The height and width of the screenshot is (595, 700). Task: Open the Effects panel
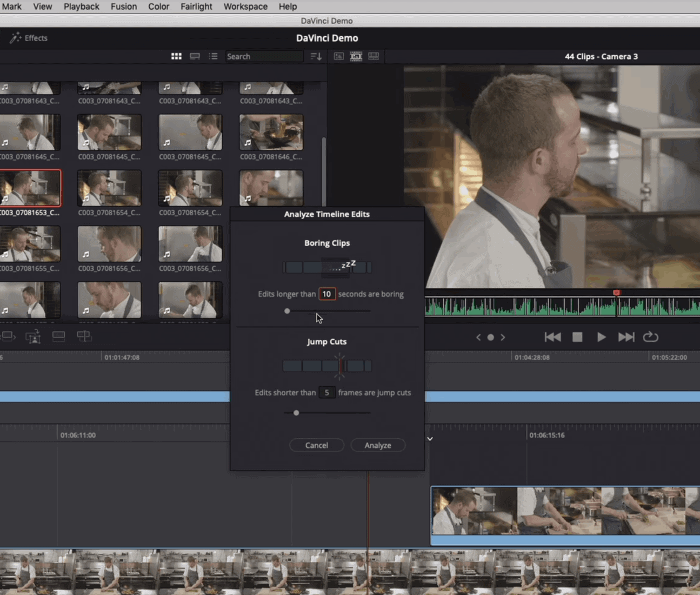pyautogui.click(x=29, y=38)
